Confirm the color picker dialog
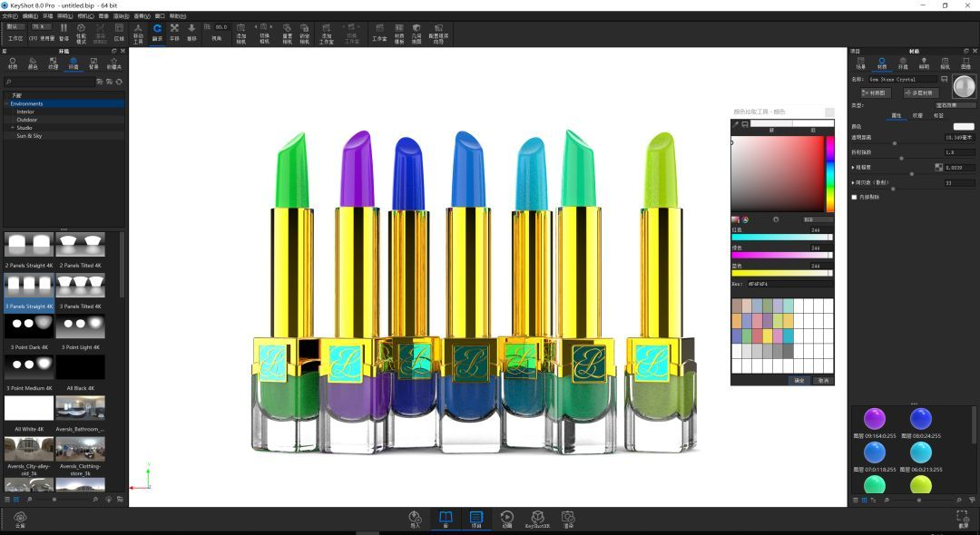The image size is (980, 535). coord(799,380)
